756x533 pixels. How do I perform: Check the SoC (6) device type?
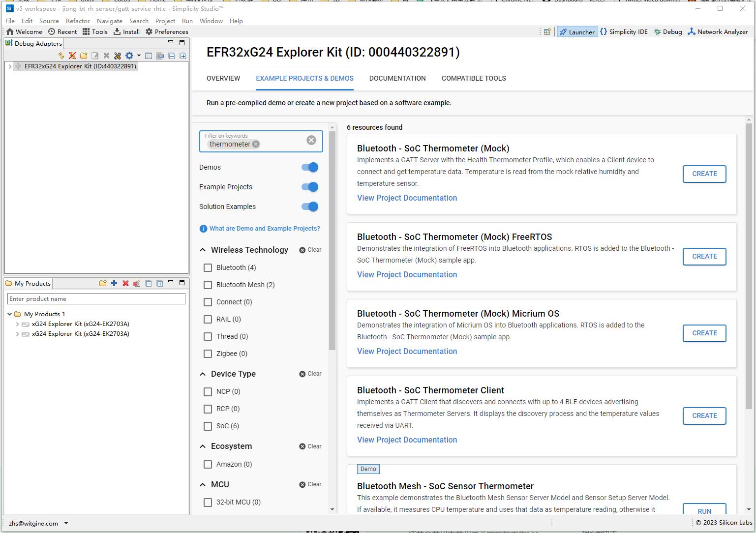coord(208,426)
